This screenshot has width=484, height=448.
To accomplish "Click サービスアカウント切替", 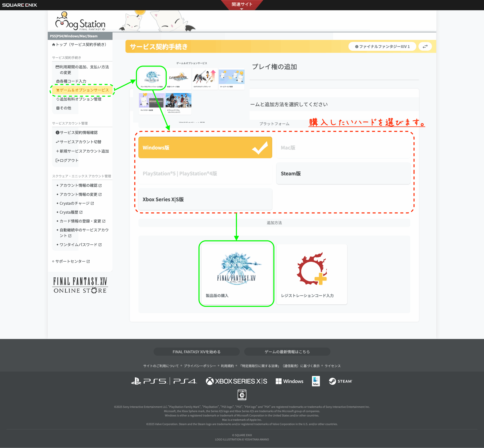I will coord(78,142).
